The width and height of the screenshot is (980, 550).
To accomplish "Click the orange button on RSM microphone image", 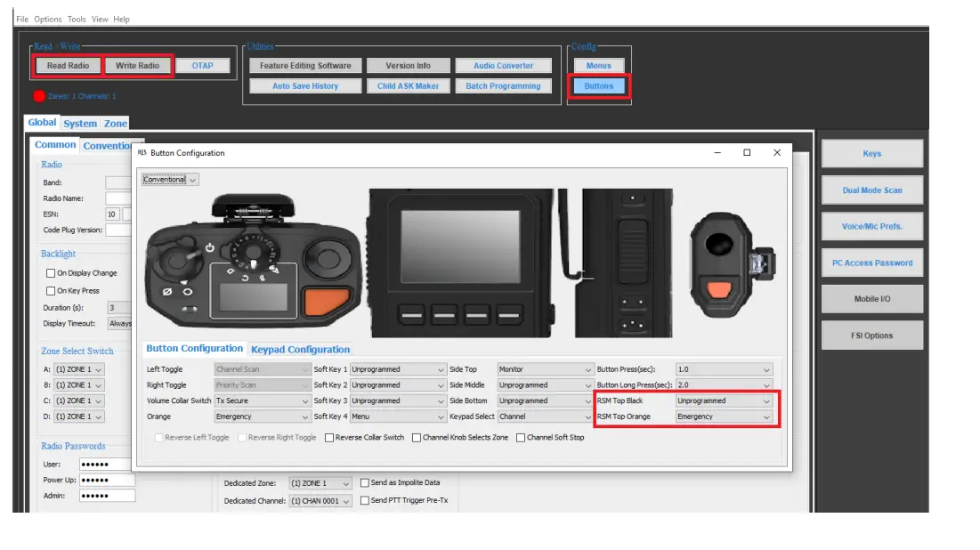I will click(721, 290).
